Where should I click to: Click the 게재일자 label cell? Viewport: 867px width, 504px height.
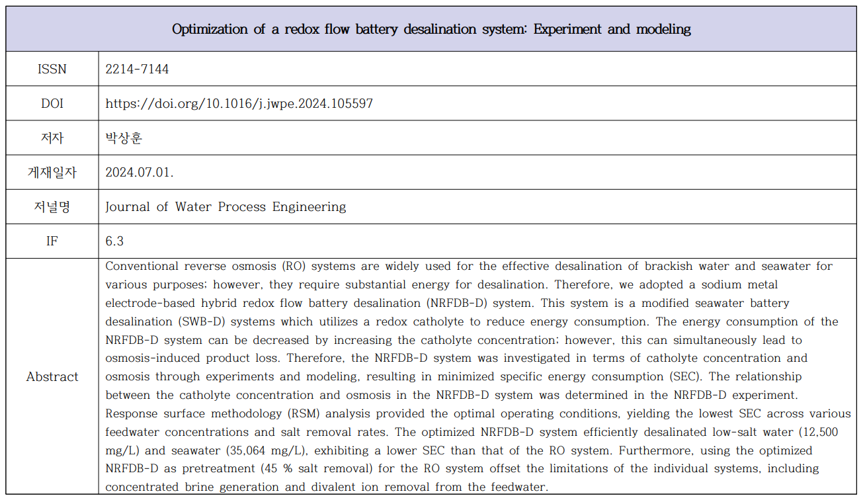click(52, 173)
